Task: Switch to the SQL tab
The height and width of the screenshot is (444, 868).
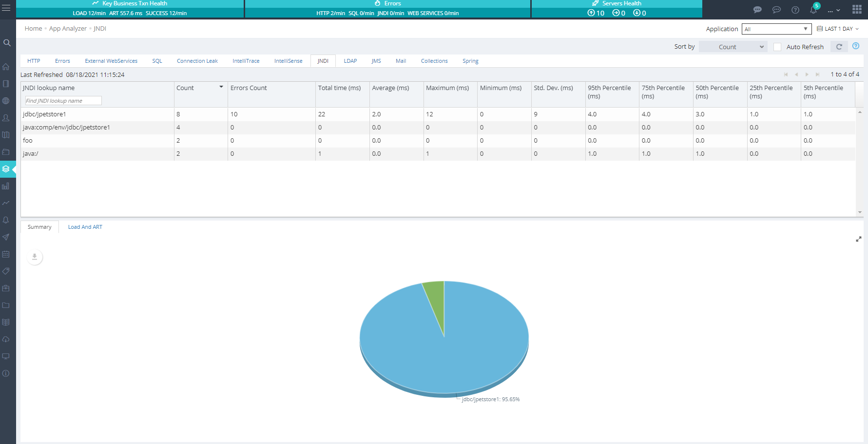Action: [157, 61]
